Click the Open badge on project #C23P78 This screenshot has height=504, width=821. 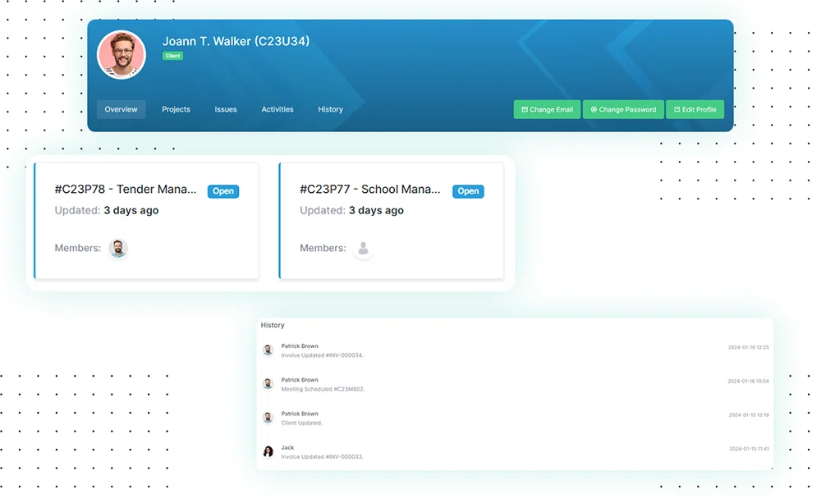(x=223, y=191)
